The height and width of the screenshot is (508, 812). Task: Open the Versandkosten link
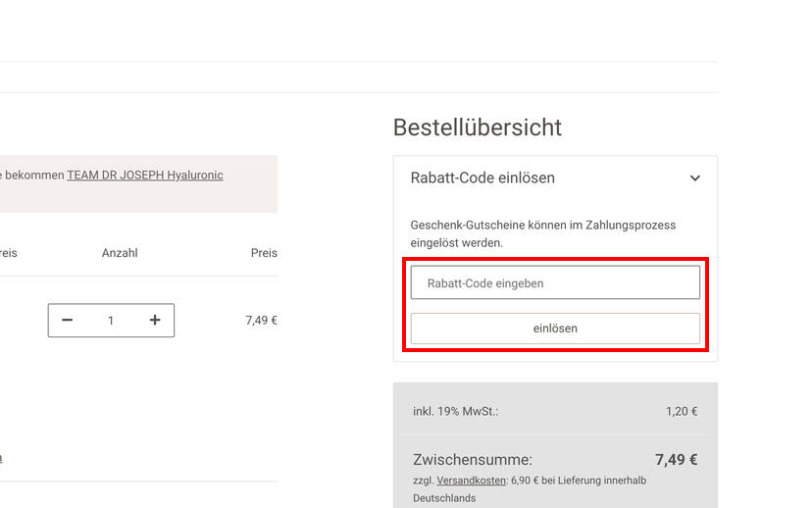(x=472, y=481)
